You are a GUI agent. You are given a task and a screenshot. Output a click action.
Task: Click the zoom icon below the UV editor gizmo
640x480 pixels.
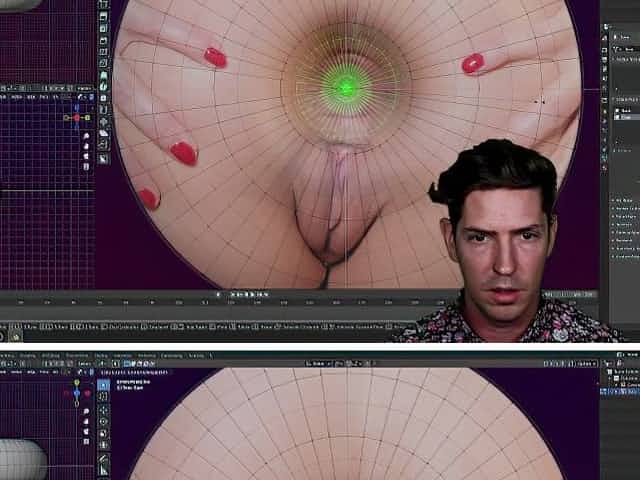point(86,135)
